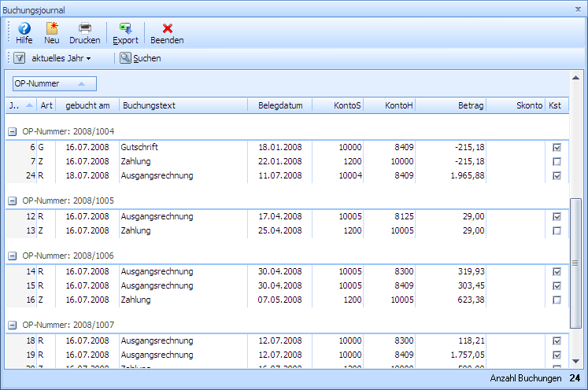Click the vertical scrollbar thumb
This screenshot has width=588, height=390.
tap(575, 263)
